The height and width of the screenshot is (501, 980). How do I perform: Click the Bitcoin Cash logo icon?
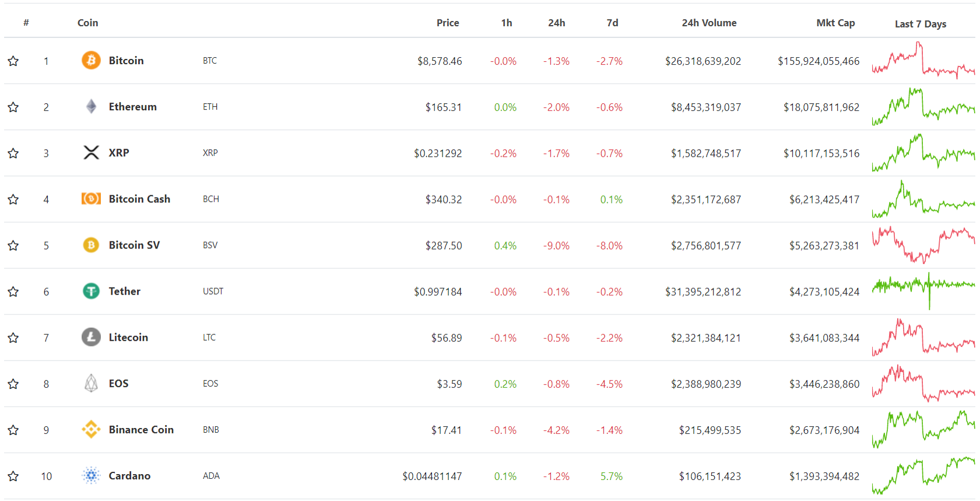[91, 198]
